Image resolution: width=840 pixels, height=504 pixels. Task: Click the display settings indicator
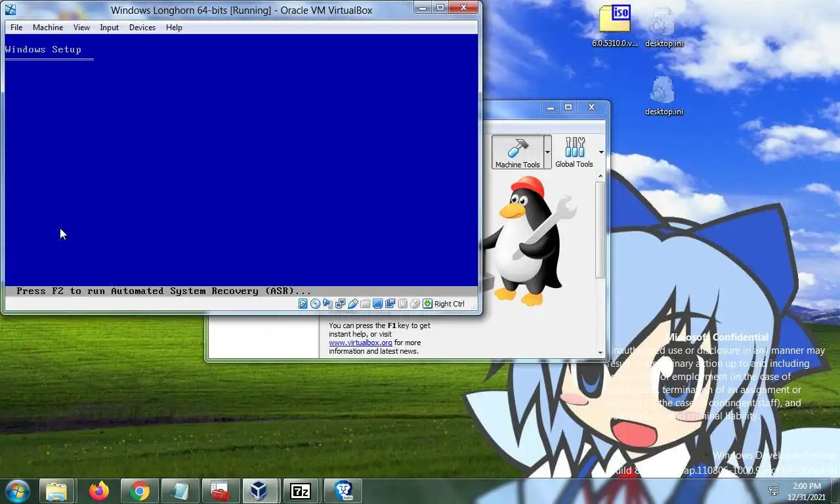click(x=377, y=304)
